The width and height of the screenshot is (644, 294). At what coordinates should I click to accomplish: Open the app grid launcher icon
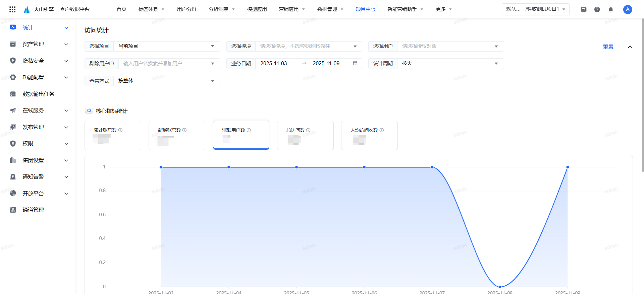[12, 9]
